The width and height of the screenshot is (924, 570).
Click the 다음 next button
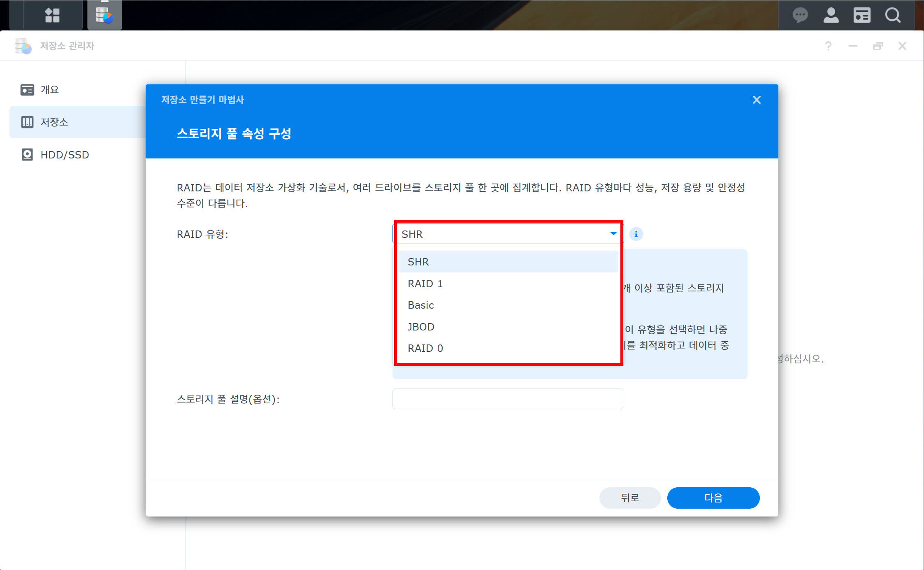(x=713, y=498)
